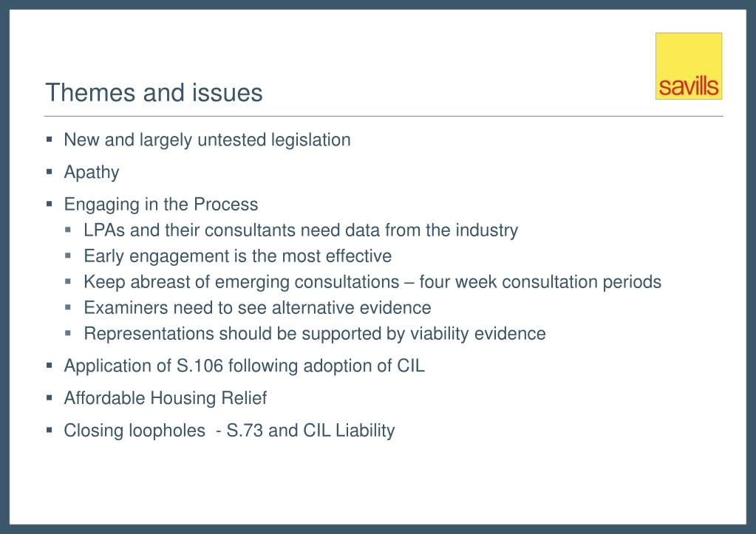Image resolution: width=756 pixels, height=534 pixels.
Task: Click 'S.73 and CIL Liability' text
Action: 310,431
